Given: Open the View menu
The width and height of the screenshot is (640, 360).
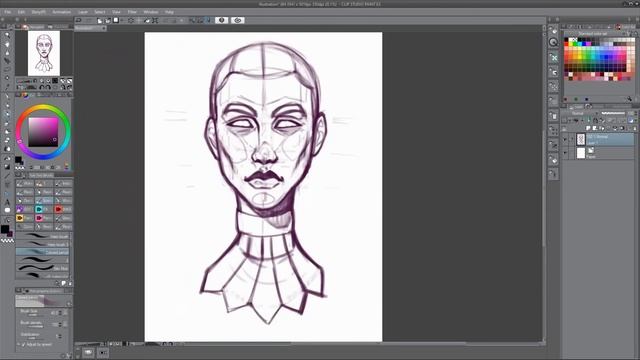Looking at the screenshot, I should pos(116,12).
